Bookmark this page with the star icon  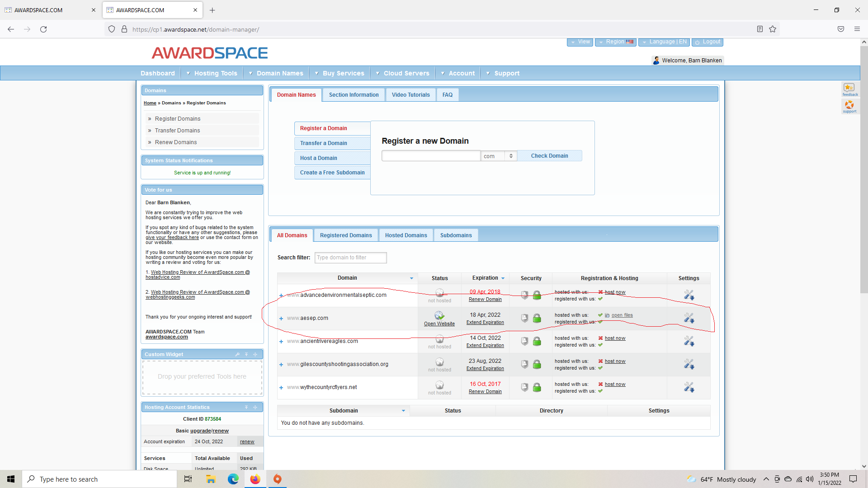[x=773, y=29]
